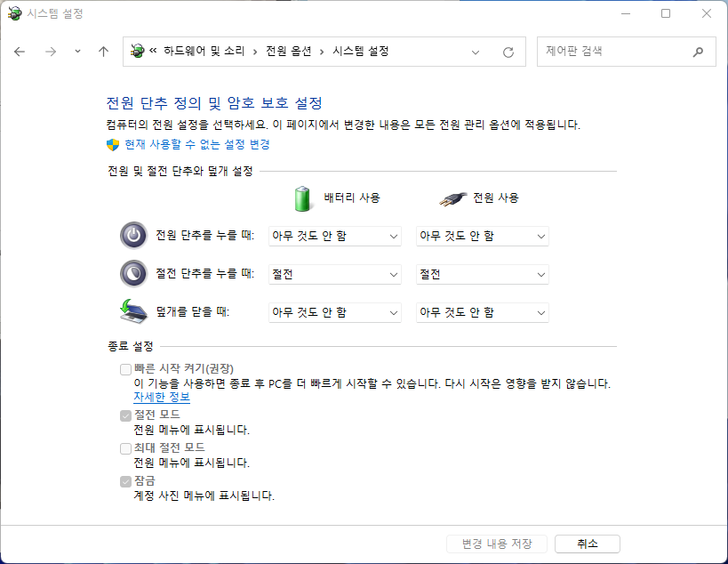Toggle '빠른 시작 켜기(권장)' checkbox
Image resolution: width=728 pixels, height=564 pixels.
pyautogui.click(x=125, y=369)
